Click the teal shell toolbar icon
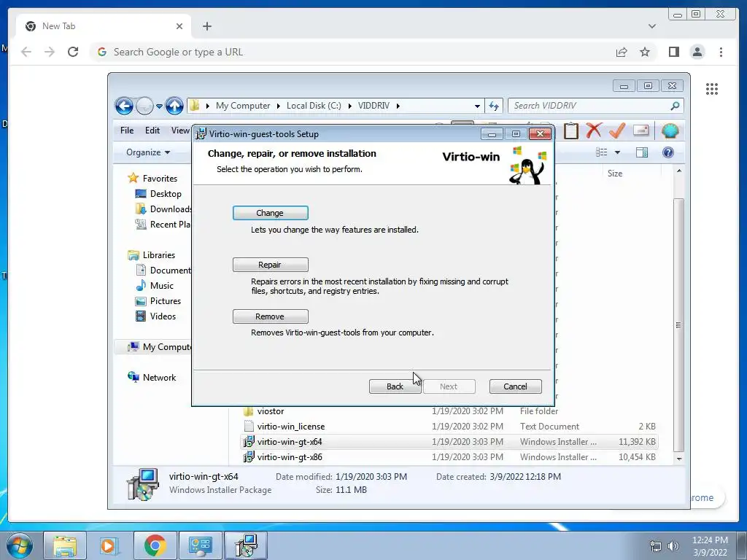This screenshot has height=560, width=747. point(670,131)
